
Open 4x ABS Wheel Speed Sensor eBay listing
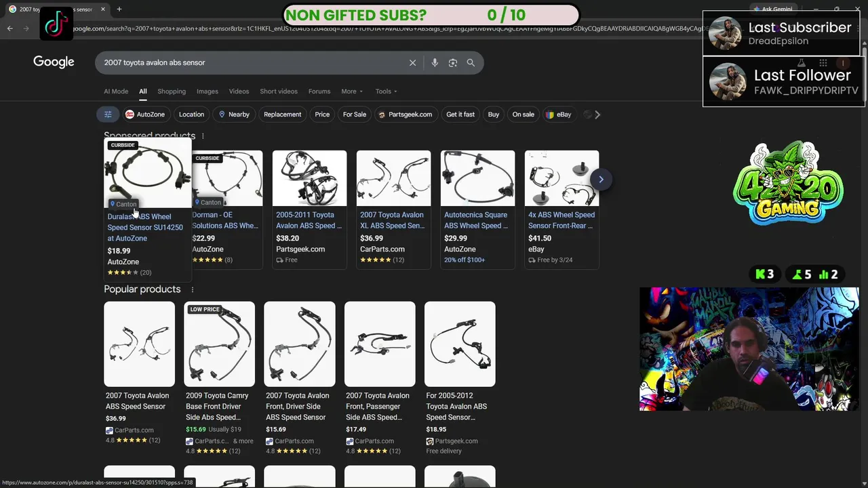click(561, 220)
